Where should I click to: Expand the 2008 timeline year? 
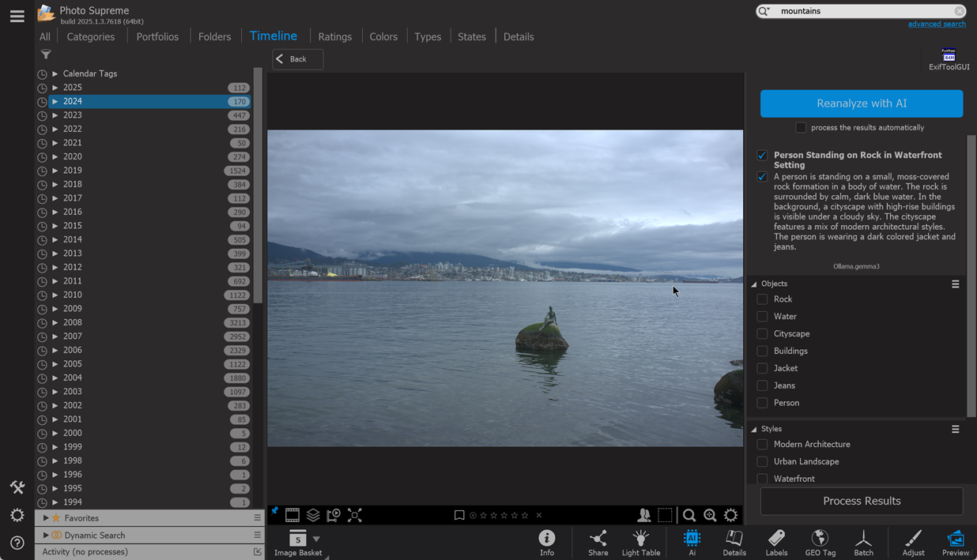[55, 322]
